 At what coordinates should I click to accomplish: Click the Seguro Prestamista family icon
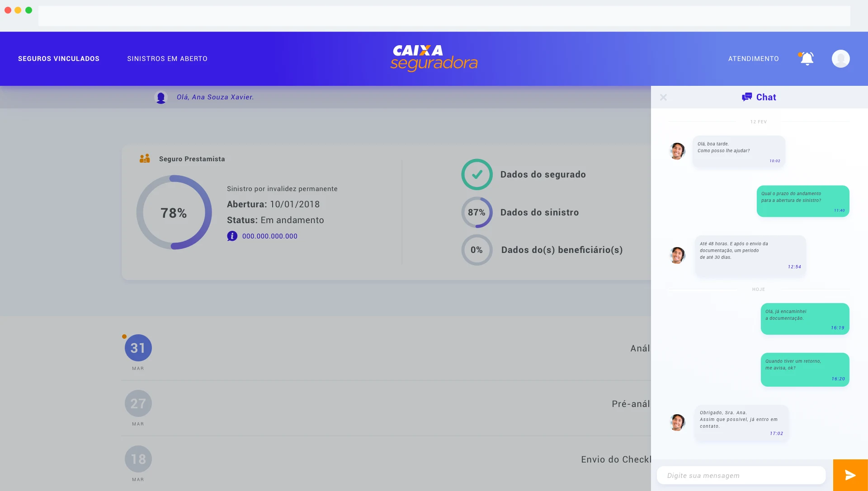pos(145,159)
